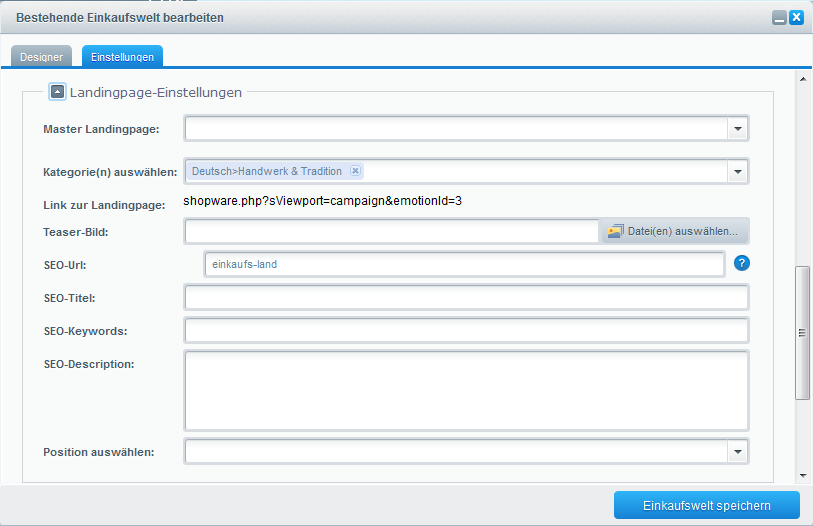Click the Teaser-Bild path field

click(391, 231)
